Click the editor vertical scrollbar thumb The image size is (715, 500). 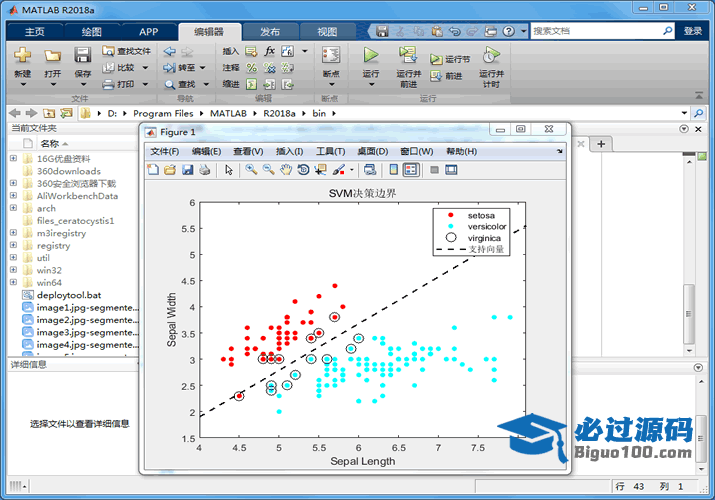[689, 314]
